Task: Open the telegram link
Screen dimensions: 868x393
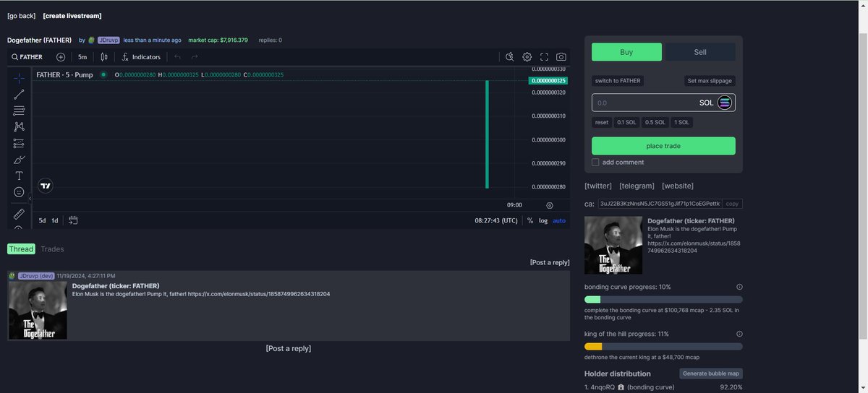Action: (x=637, y=186)
